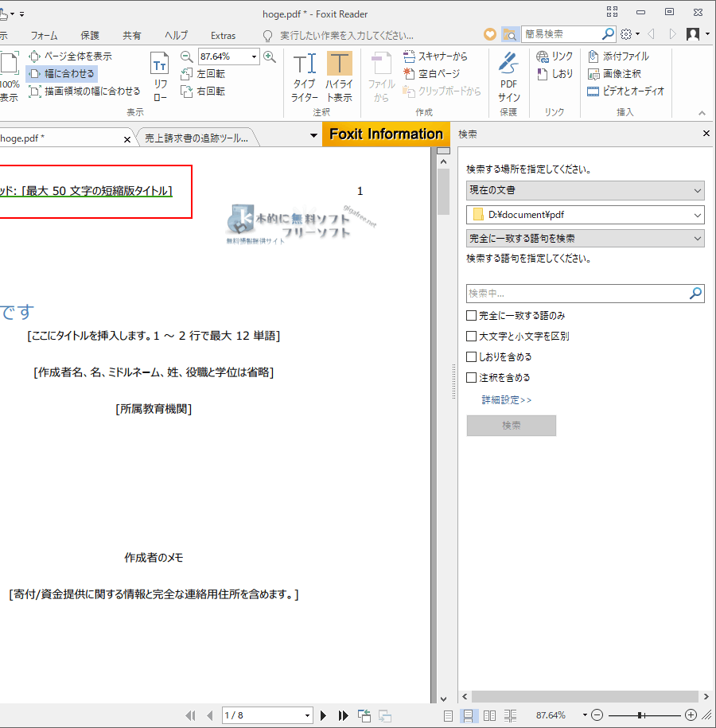Open the 現在の文書 search location dropdown

(x=585, y=190)
